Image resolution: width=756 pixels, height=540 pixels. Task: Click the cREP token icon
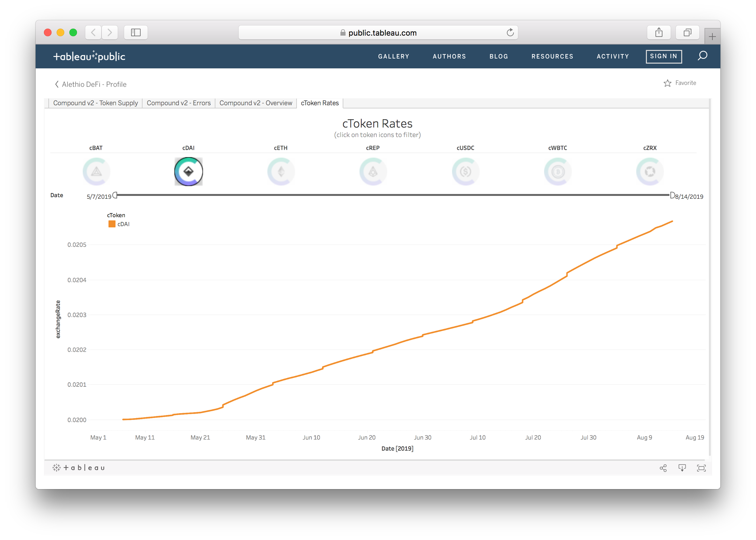click(373, 172)
